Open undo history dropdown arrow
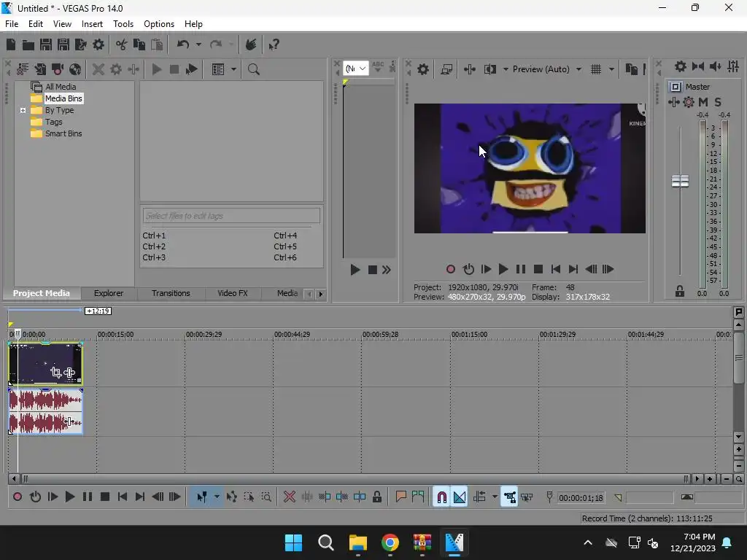 tap(198, 44)
